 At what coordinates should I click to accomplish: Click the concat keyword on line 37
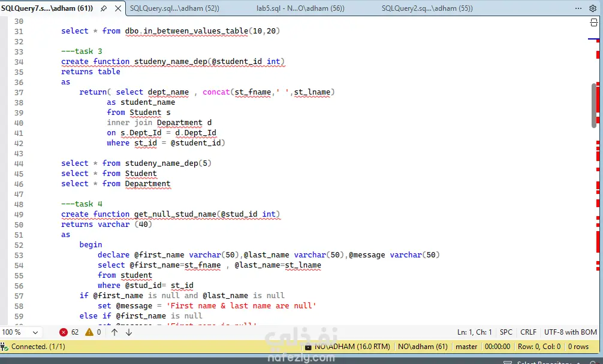tap(216, 92)
